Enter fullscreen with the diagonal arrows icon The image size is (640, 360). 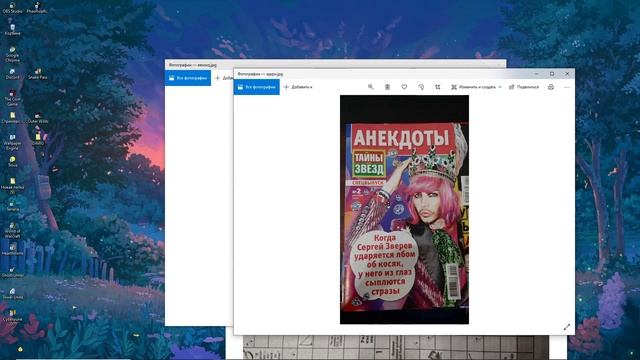point(567,327)
